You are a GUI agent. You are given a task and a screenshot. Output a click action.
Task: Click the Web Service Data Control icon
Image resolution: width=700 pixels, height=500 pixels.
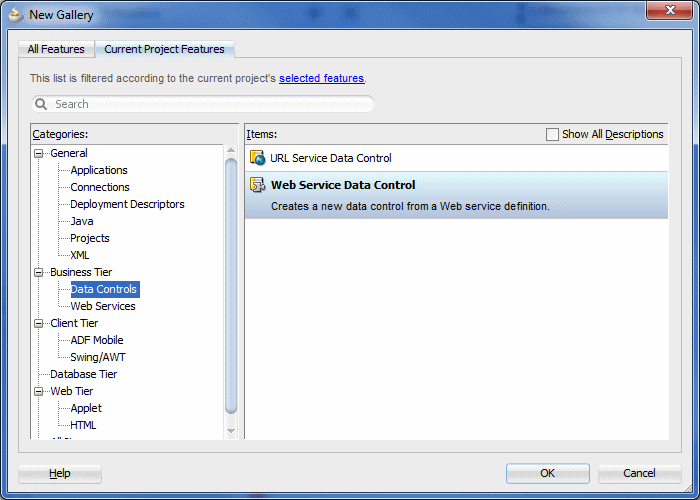pos(257,185)
